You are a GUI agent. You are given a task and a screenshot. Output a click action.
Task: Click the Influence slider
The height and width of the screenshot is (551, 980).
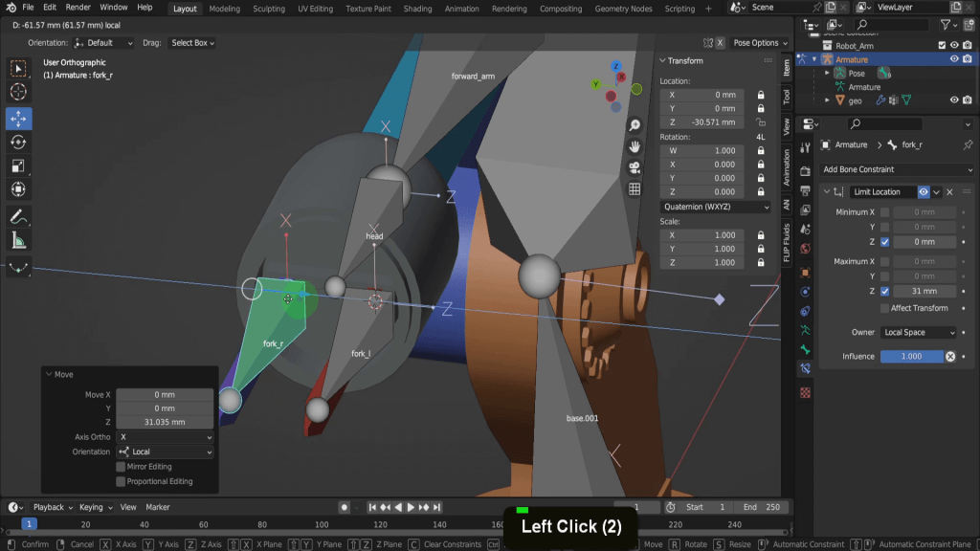pos(911,356)
